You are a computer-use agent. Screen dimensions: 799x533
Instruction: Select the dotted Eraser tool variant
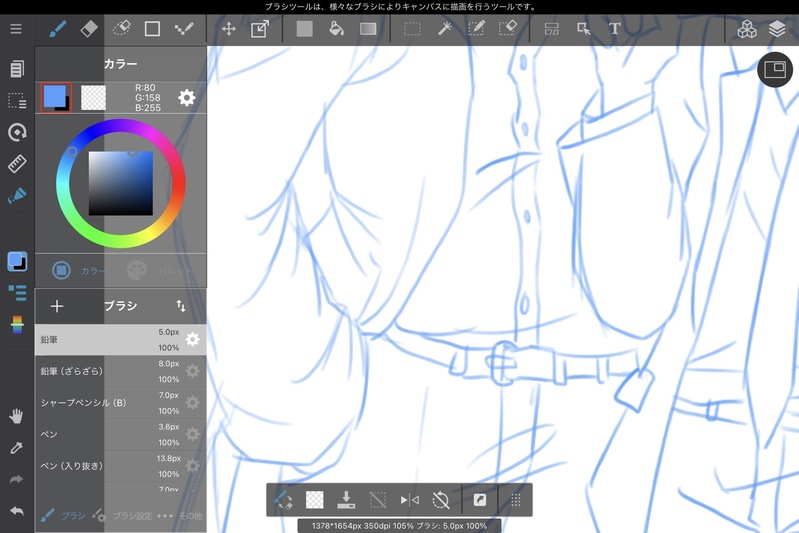click(x=121, y=29)
